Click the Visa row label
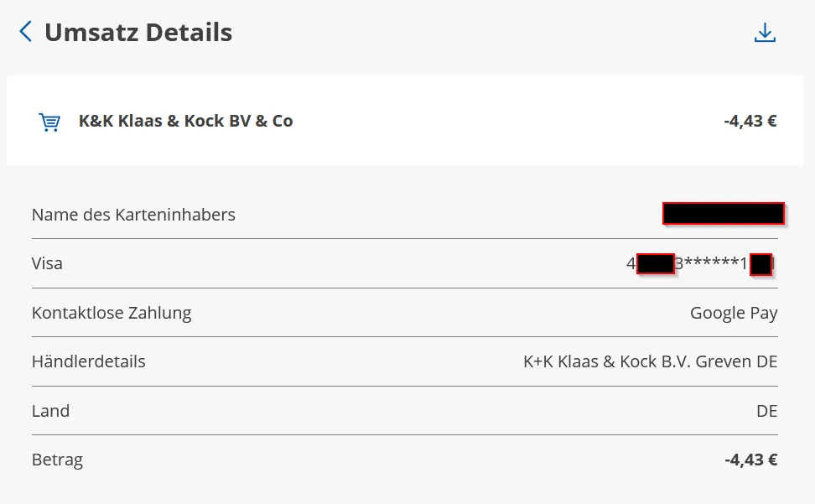The image size is (815, 504). click(47, 263)
